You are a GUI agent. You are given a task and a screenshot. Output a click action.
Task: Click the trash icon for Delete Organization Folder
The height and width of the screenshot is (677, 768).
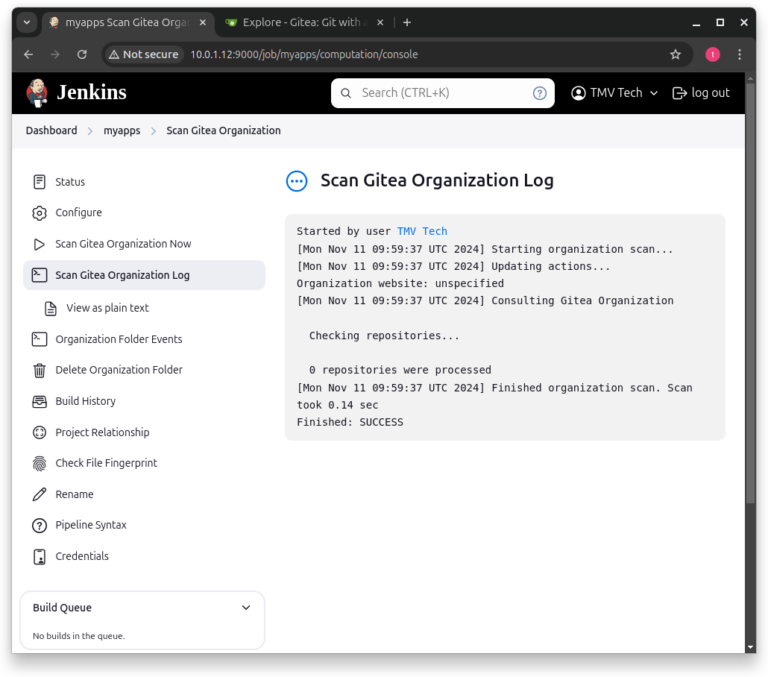(39, 370)
